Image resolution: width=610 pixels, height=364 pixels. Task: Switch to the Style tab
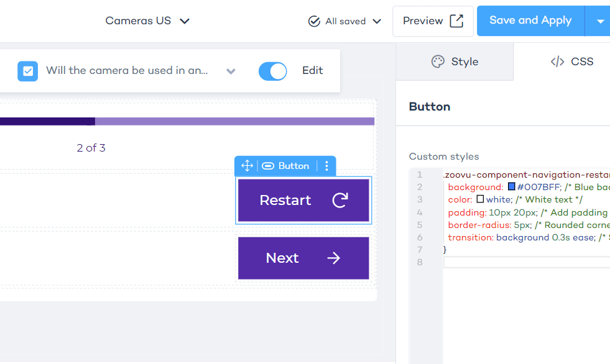coord(455,61)
